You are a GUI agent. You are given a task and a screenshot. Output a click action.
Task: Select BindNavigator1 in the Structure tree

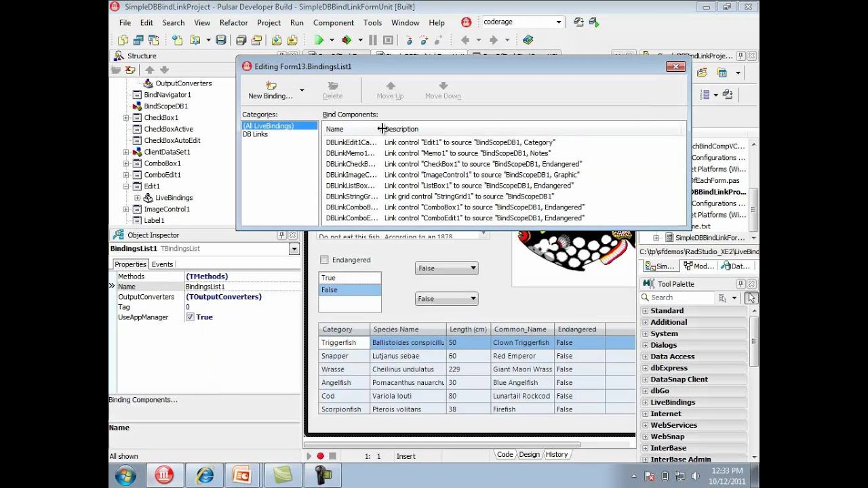click(x=167, y=95)
